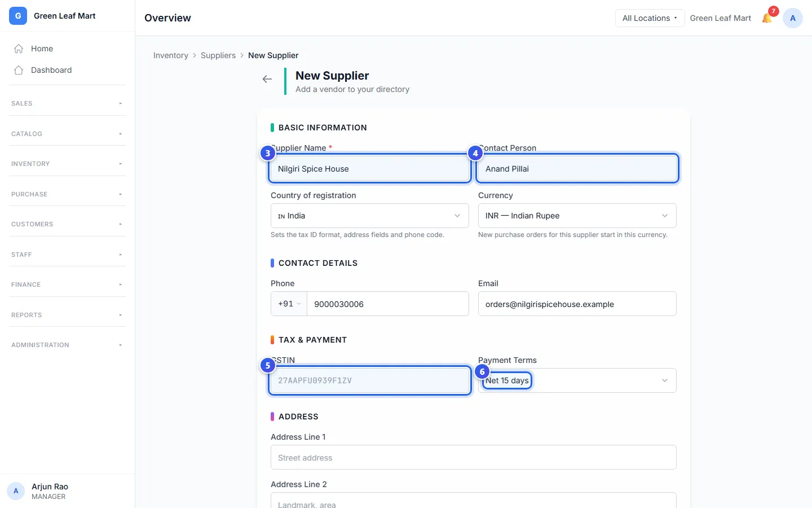Screen dimensions: 812x508
Task: Expand the Finance section
Action: [x=68, y=284]
